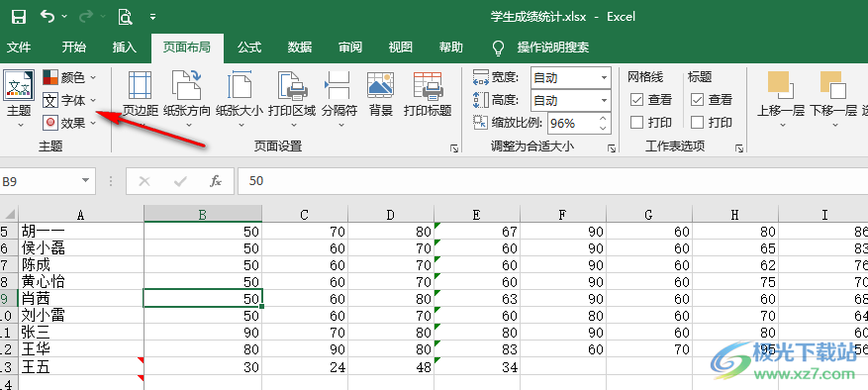
Task: Increase scale percentage with up spinner
Action: 604,118
